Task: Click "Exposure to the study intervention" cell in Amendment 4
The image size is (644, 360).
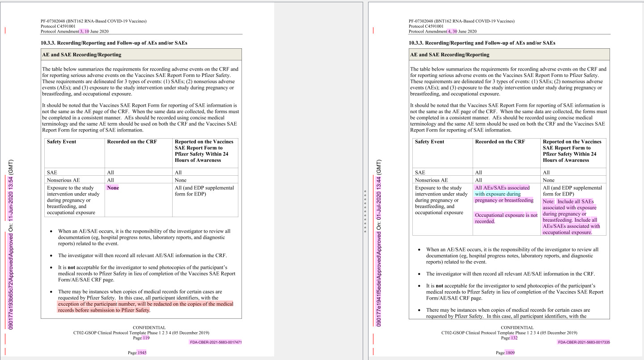Action: tap(441, 200)
